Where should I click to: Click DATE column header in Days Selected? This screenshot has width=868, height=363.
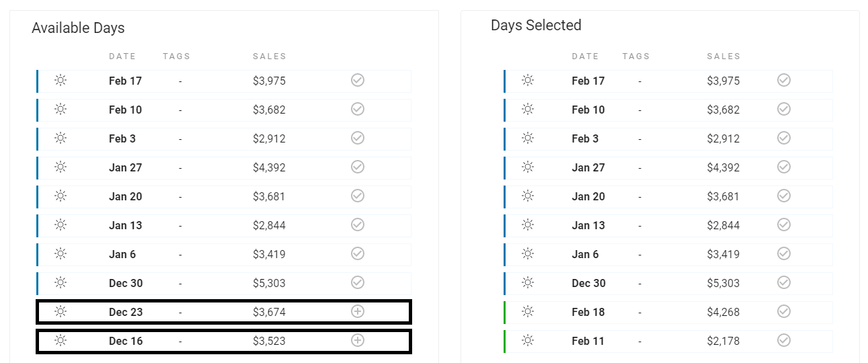[586, 56]
